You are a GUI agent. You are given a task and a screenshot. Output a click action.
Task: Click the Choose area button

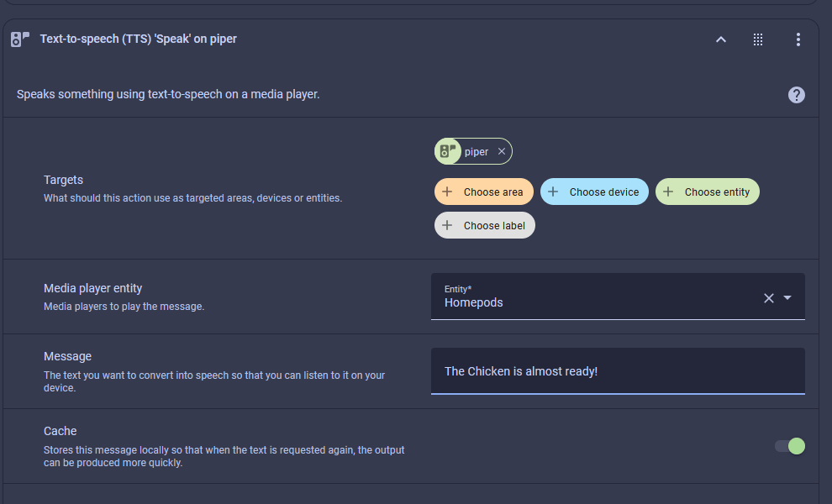484,192
